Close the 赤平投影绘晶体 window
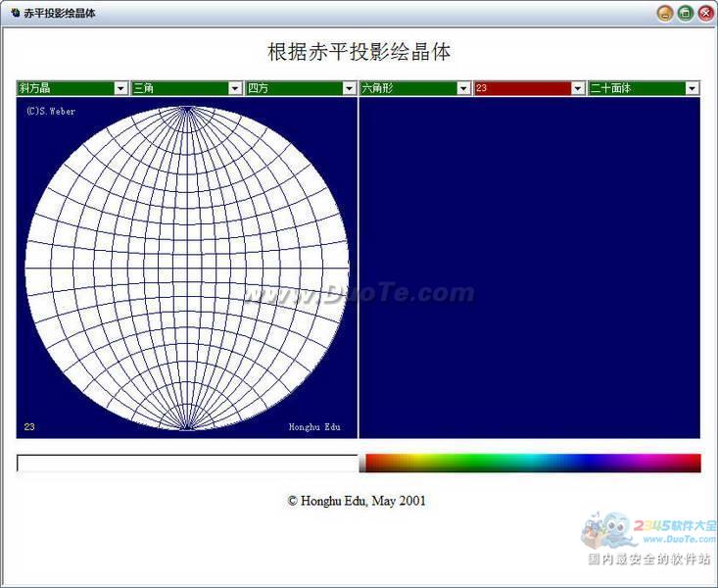The height and width of the screenshot is (588, 718). point(705,14)
